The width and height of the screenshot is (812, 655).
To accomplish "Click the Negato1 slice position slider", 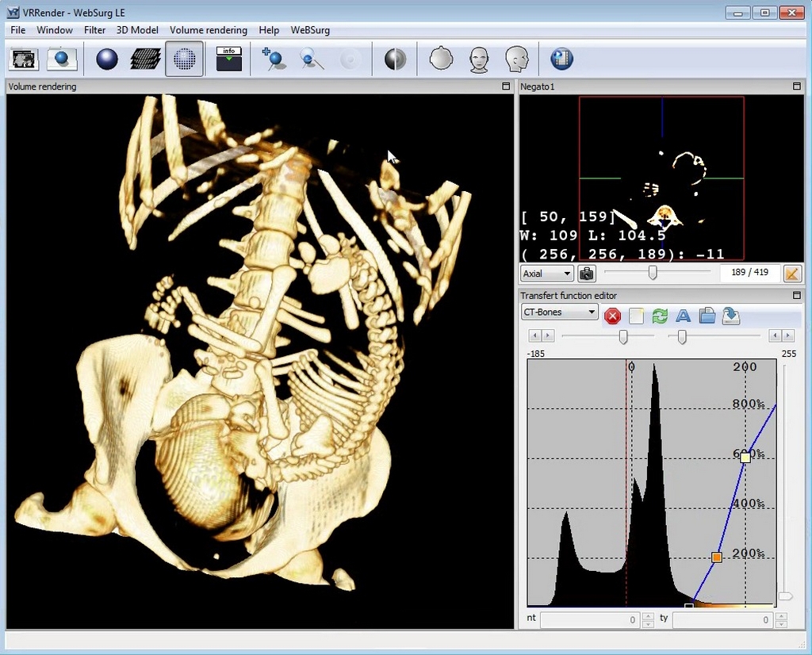I will [653, 273].
